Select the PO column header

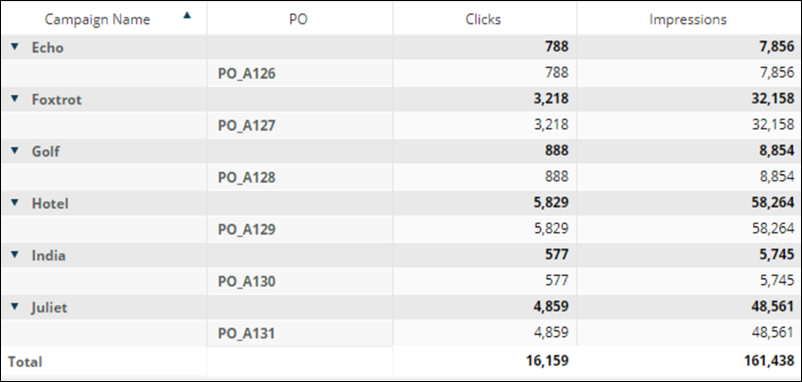[298, 19]
